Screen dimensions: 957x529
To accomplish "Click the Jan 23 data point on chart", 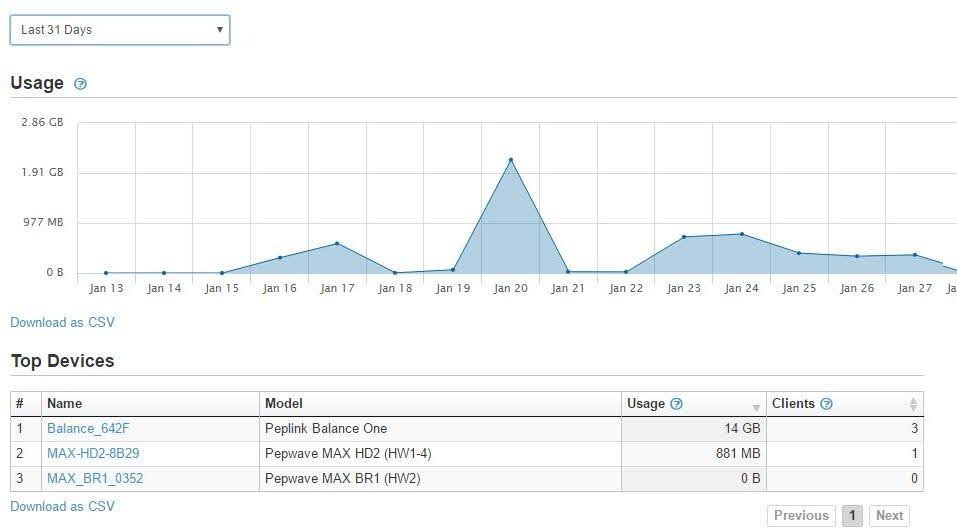I will (x=684, y=237).
